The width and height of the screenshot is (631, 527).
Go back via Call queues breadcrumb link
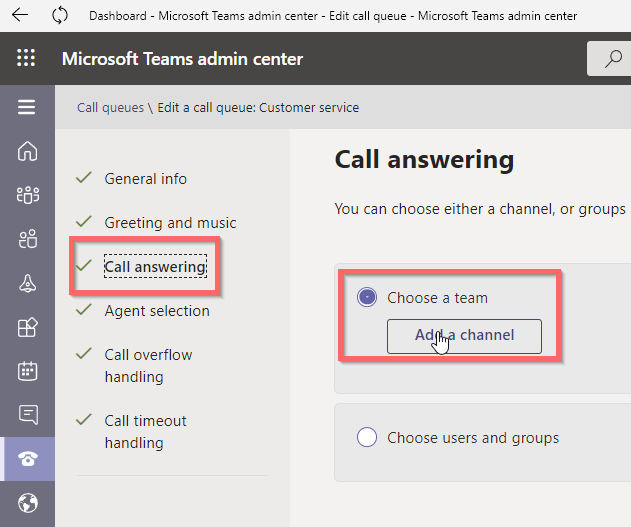click(x=110, y=107)
